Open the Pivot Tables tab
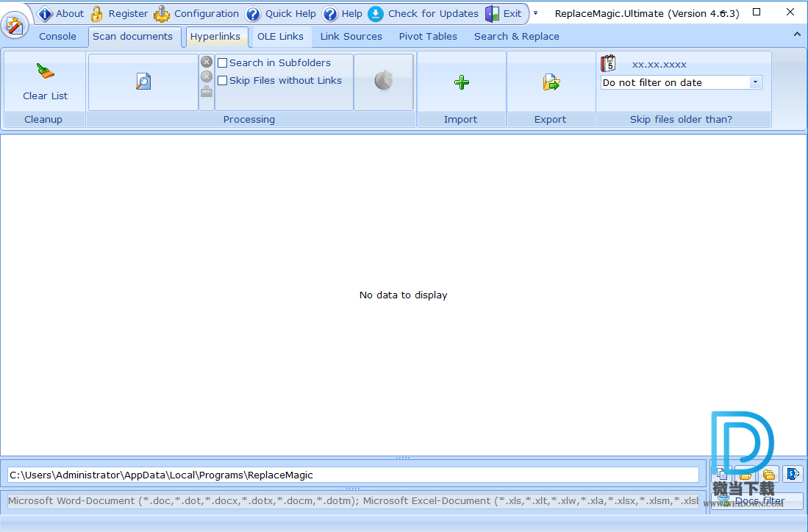The image size is (808, 532). 428,37
